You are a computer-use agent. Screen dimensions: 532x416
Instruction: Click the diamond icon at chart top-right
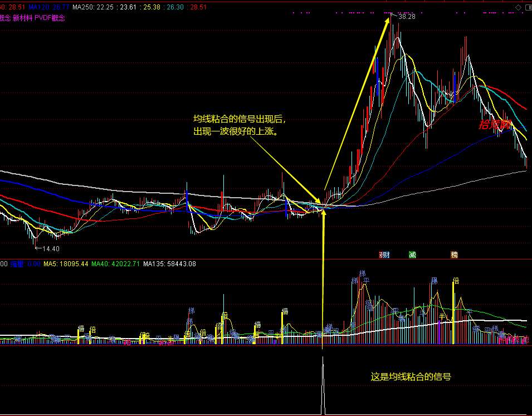(518, 7)
